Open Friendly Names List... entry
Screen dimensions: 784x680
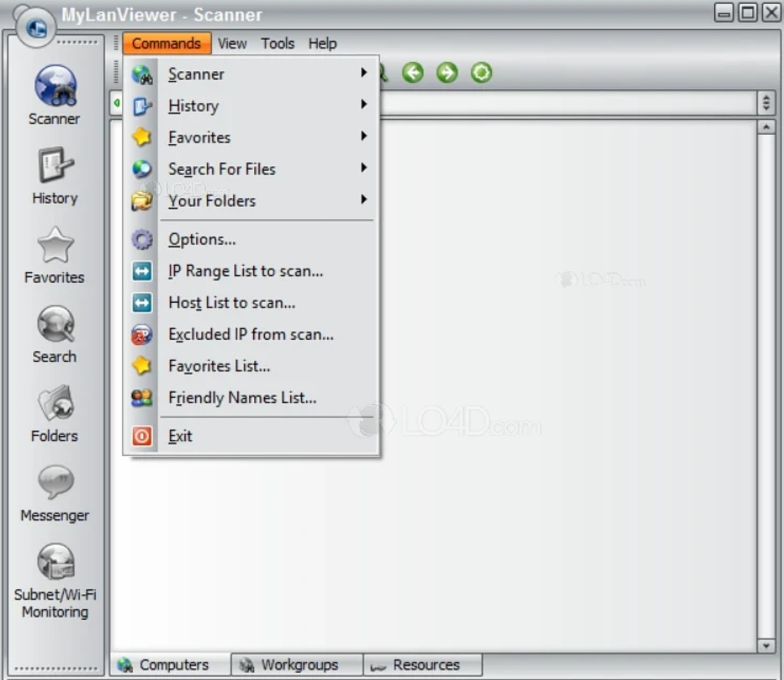pos(251,397)
